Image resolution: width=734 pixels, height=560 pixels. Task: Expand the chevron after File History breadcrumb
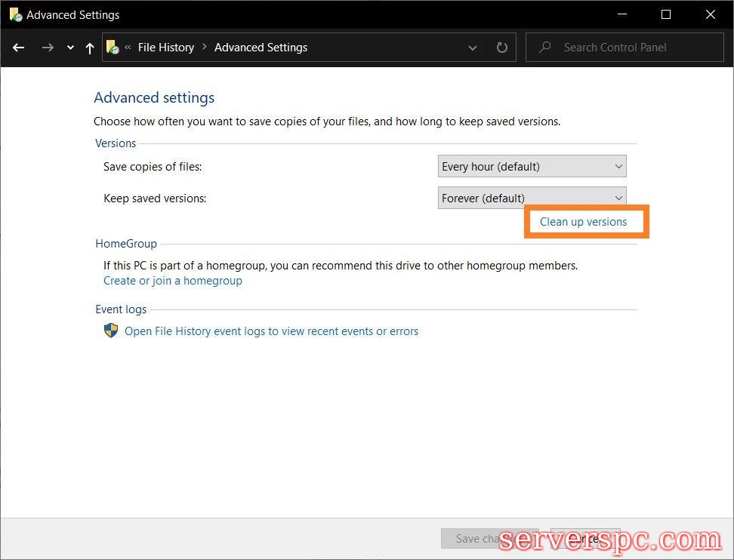click(x=204, y=48)
